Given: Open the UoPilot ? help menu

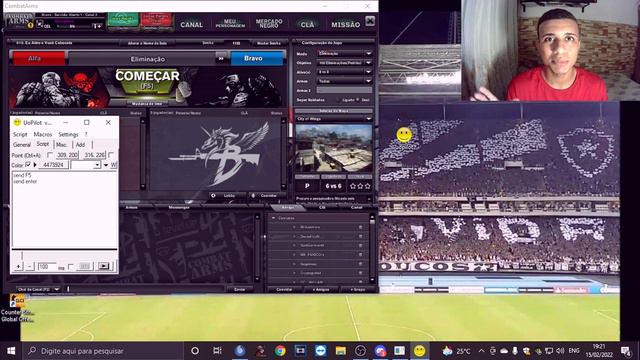Looking at the screenshot, I should [86, 134].
